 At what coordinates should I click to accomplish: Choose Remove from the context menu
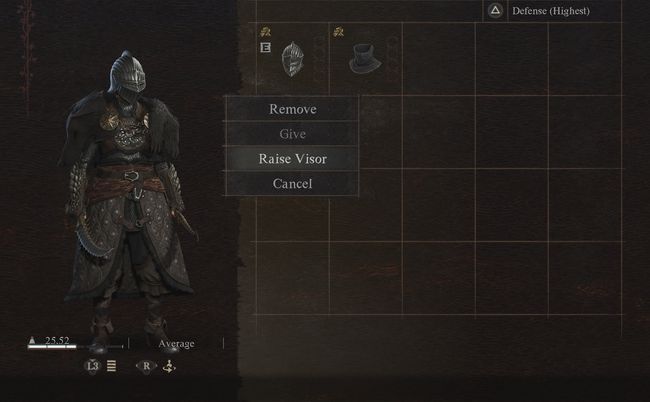pos(292,109)
